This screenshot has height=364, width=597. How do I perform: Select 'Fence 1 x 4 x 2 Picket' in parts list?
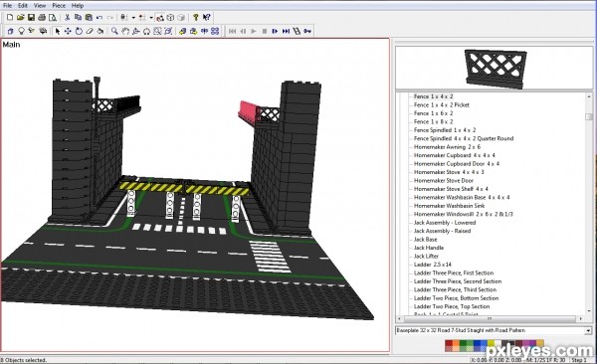[441, 105]
